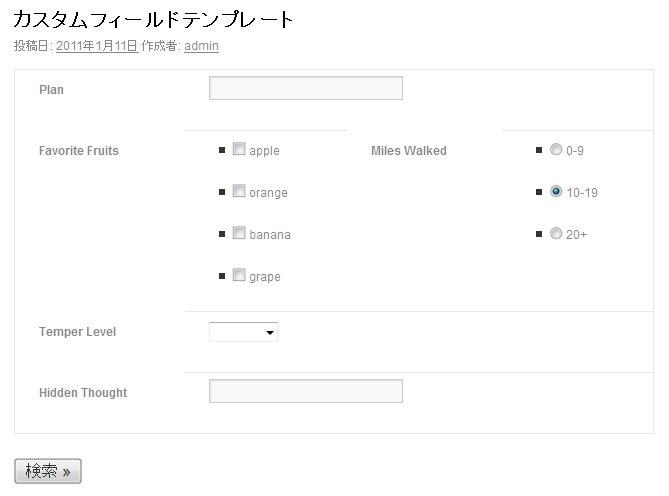Click the orange label text

[x=268, y=193]
